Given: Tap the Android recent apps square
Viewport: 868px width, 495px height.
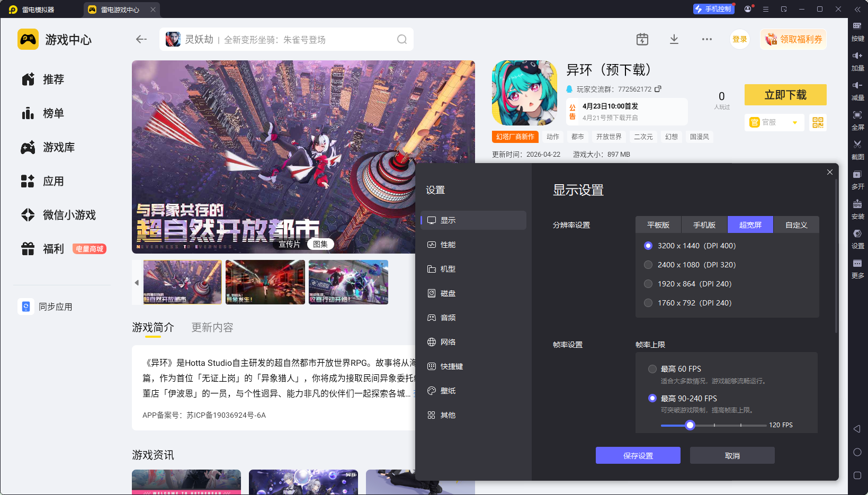Looking at the screenshot, I should click(x=857, y=475).
